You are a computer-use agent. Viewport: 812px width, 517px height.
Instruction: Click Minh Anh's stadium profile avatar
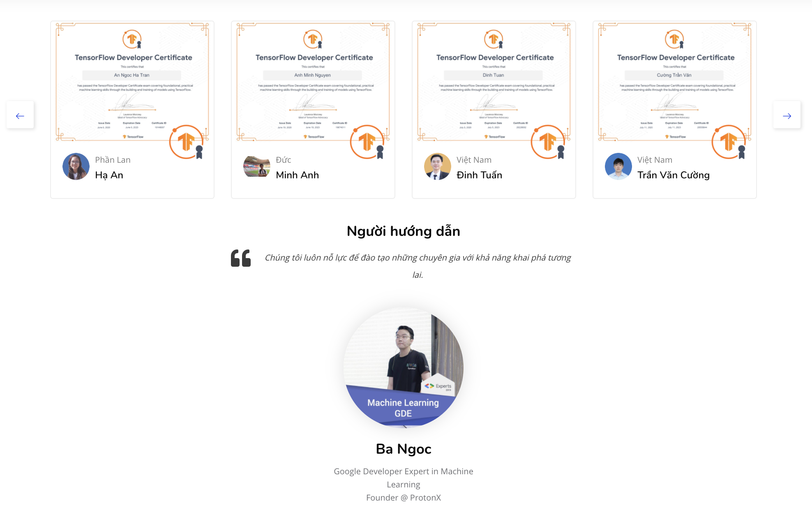click(257, 166)
